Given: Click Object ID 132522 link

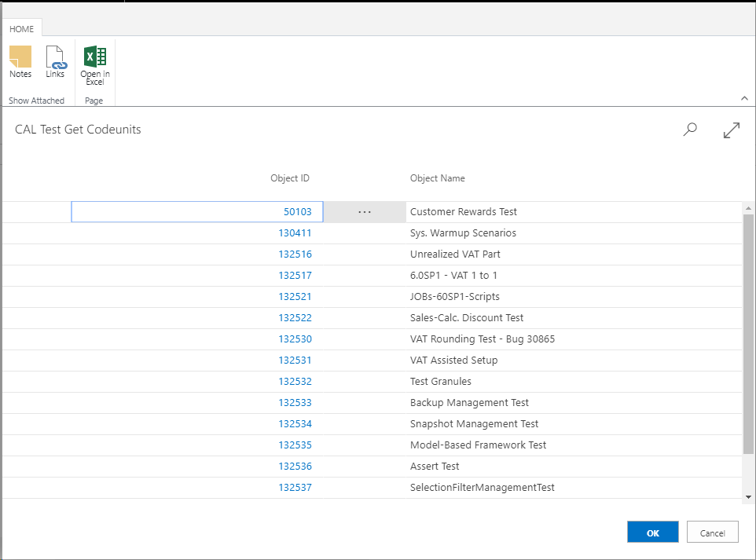Looking at the screenshot, I should [x=295, y=318].
